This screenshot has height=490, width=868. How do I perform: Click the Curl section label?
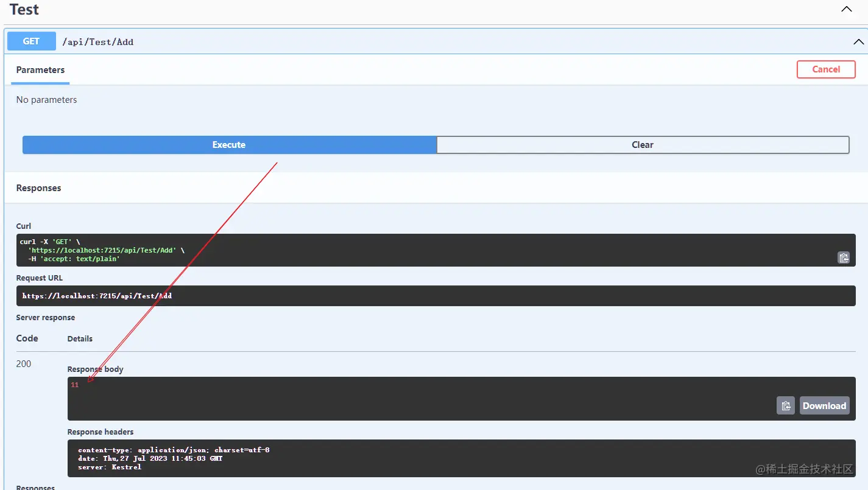(23, 226)
